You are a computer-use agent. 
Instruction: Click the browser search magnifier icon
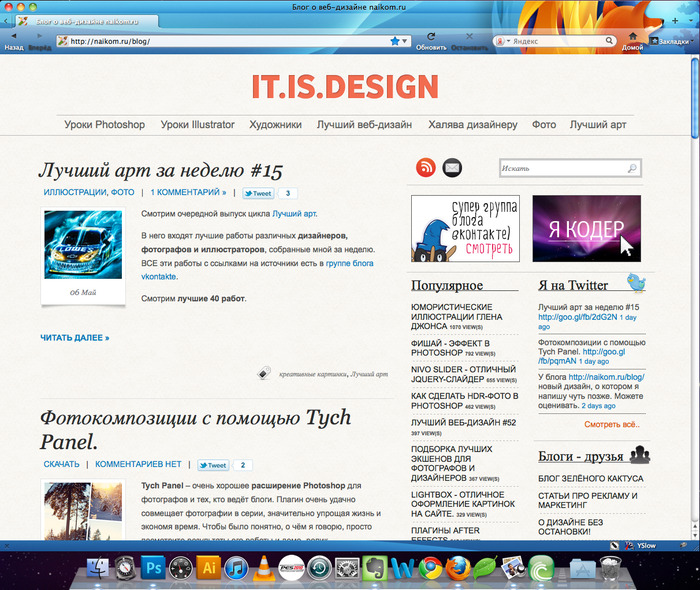pyautogui.click(x=609, y=41)
